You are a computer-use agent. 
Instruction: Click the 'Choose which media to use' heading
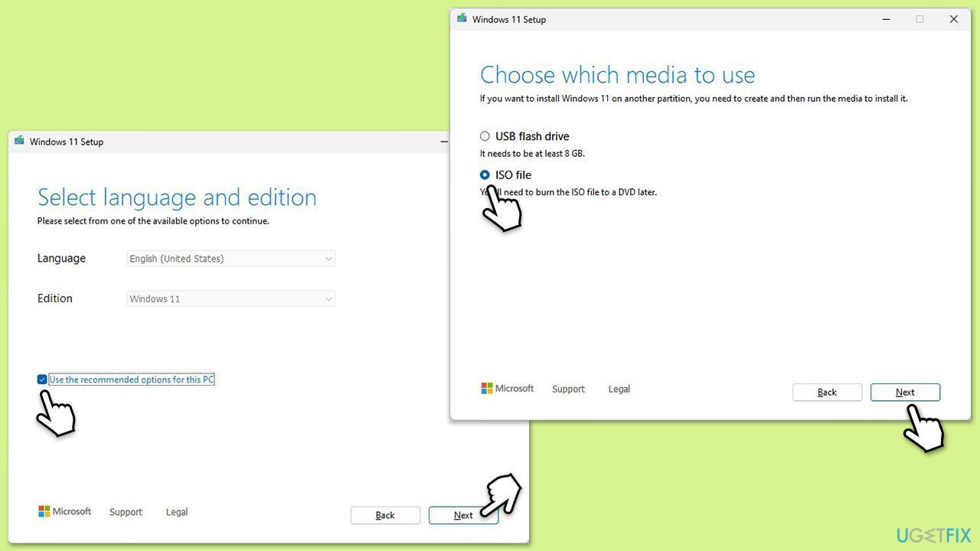coord(617,75)
